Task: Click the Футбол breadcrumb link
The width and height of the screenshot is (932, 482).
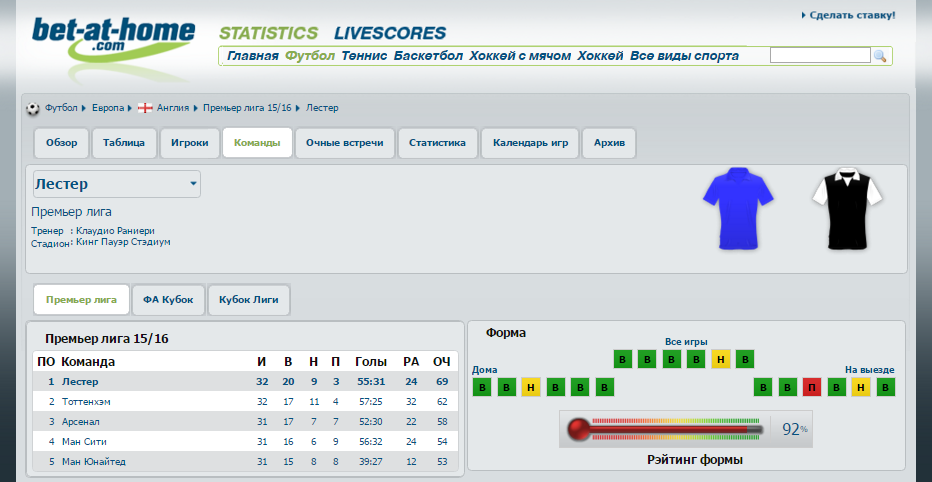Action: tap(61, 108)
